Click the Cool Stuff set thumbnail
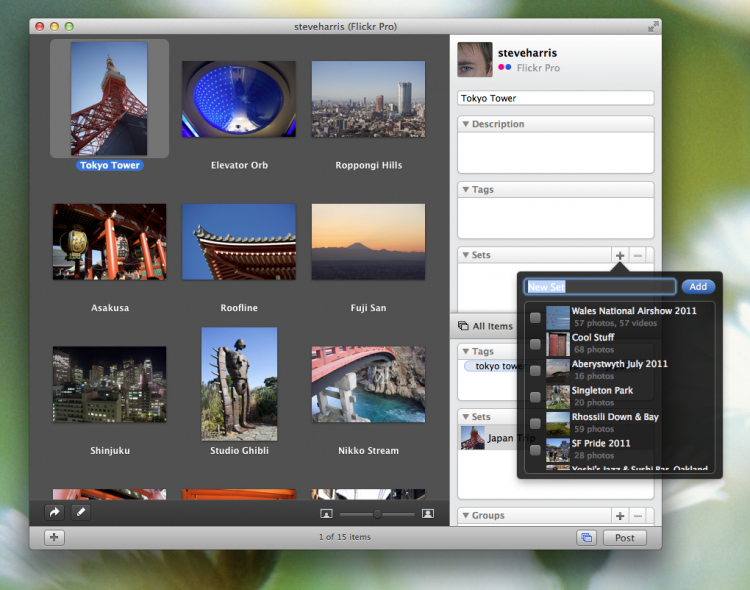Viewport: 750px width, 590px height. (x=558, y=344)
